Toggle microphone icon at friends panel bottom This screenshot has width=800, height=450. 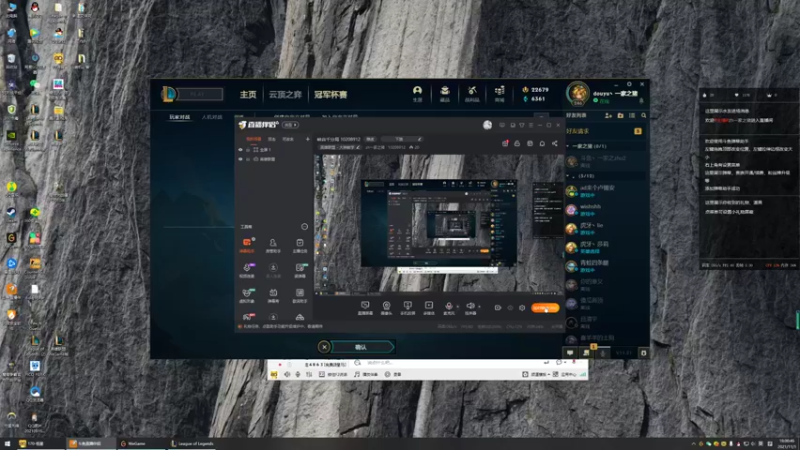pos(603,353)
